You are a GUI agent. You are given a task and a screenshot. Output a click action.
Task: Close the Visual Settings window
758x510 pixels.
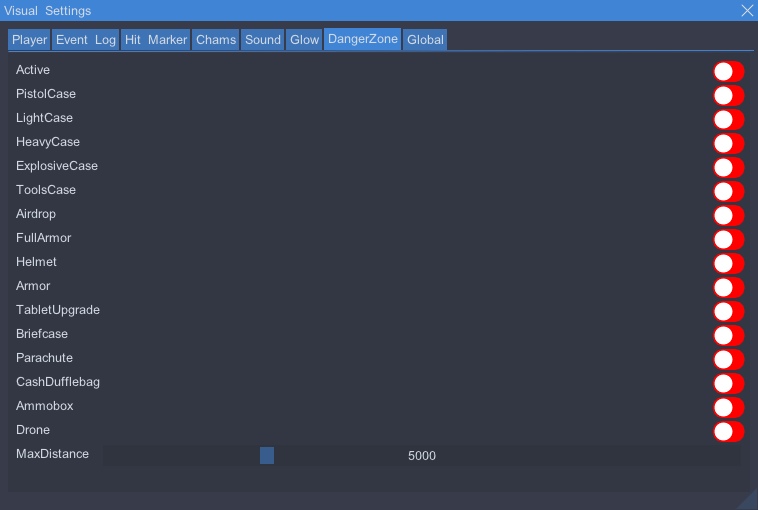click(747, 10)
